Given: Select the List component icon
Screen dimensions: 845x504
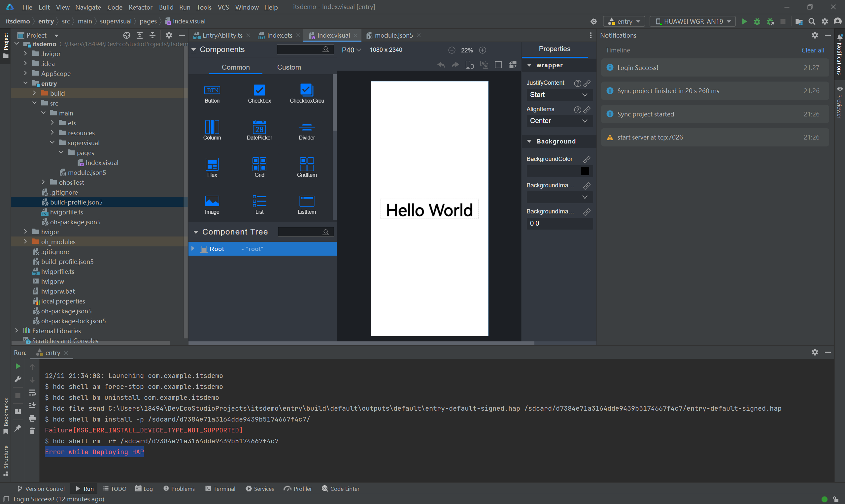Looking at the screenshot, I should click(x=259, y=201).
